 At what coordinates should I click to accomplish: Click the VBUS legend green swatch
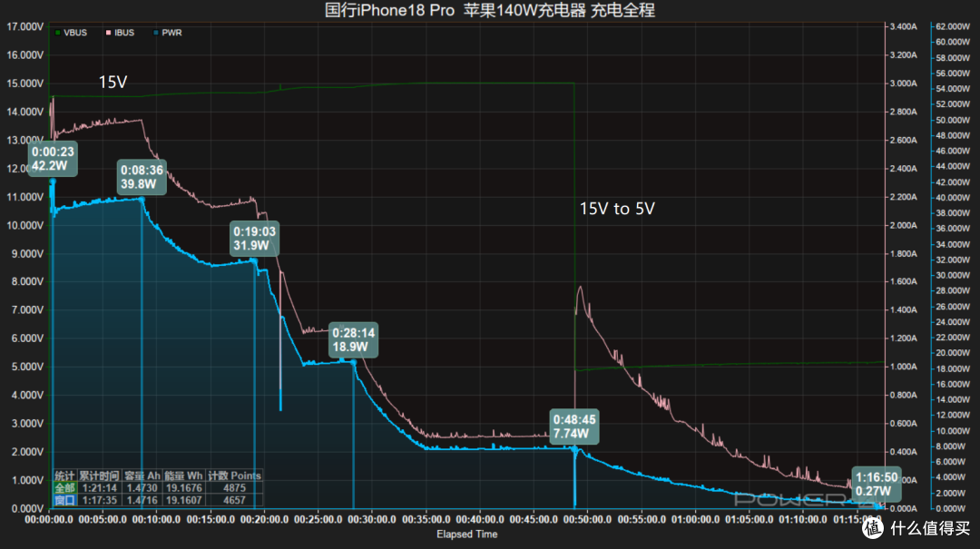(x=57, y=33)
